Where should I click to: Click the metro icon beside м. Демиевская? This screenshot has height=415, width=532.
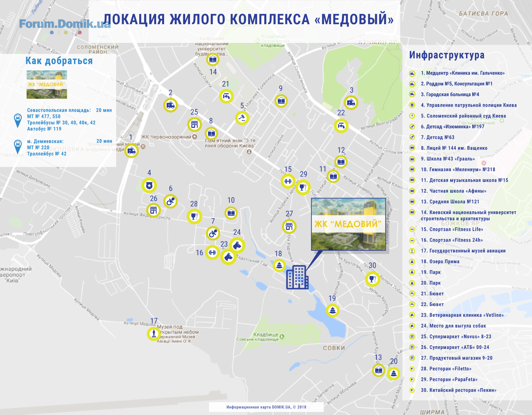click(x=18, y=147)
